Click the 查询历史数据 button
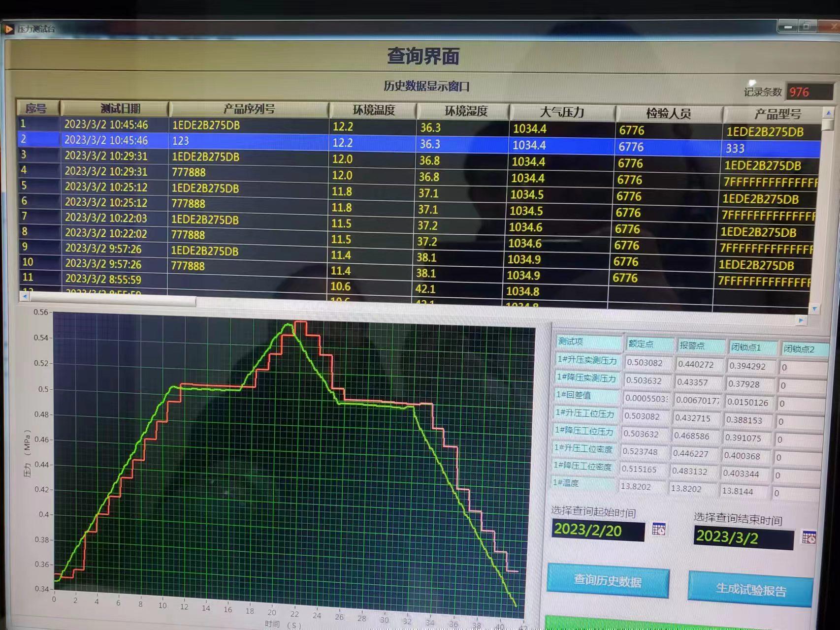840x630 pixels. (608, 581)
